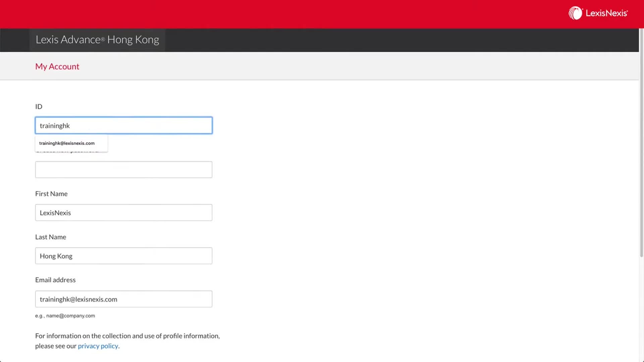Focus the ID input field

[124, 125]
